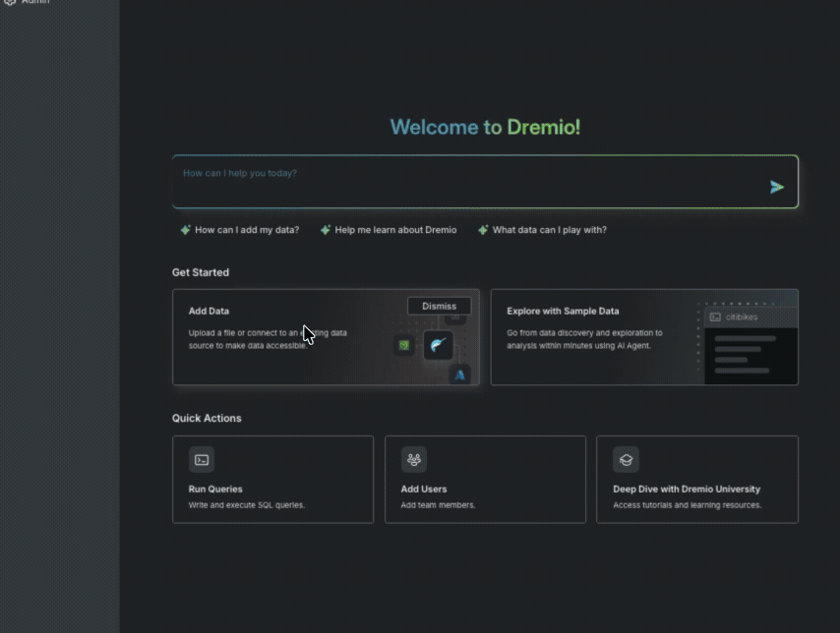Image resolution: width=840 pixels, height=633 pixels.
Task: Open Deep Dive with Dremio University
Action: [686, 489]
